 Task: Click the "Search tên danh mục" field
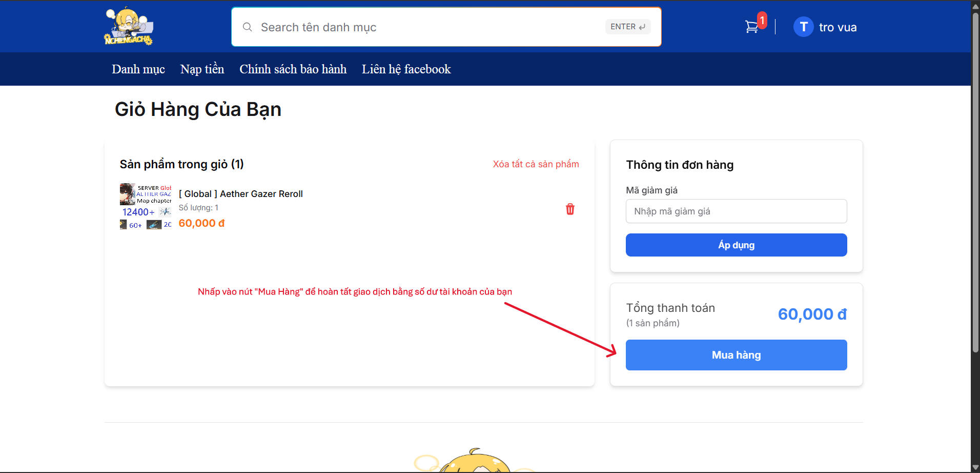pos(410,27)
